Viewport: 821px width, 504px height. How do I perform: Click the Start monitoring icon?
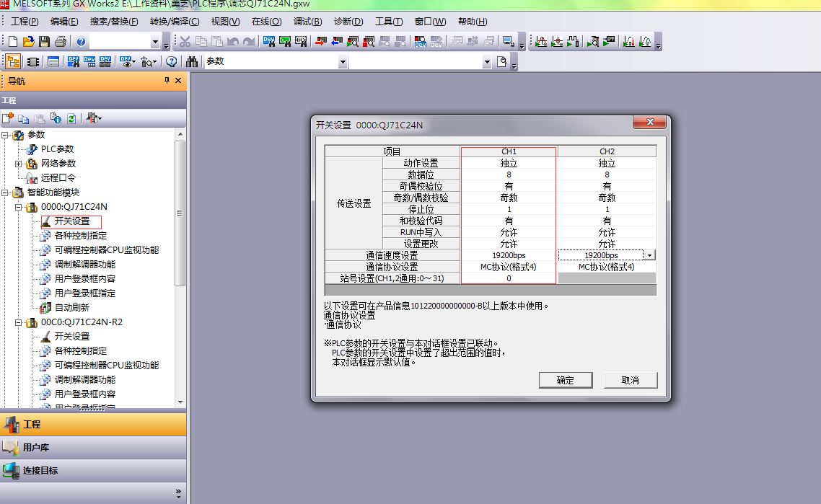click(353, 41)
